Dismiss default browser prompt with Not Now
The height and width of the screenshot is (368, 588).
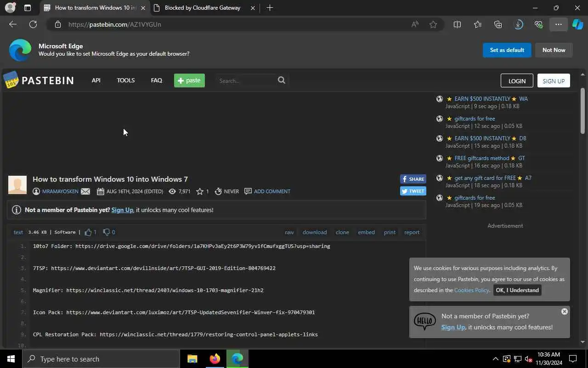click(554, 50)
